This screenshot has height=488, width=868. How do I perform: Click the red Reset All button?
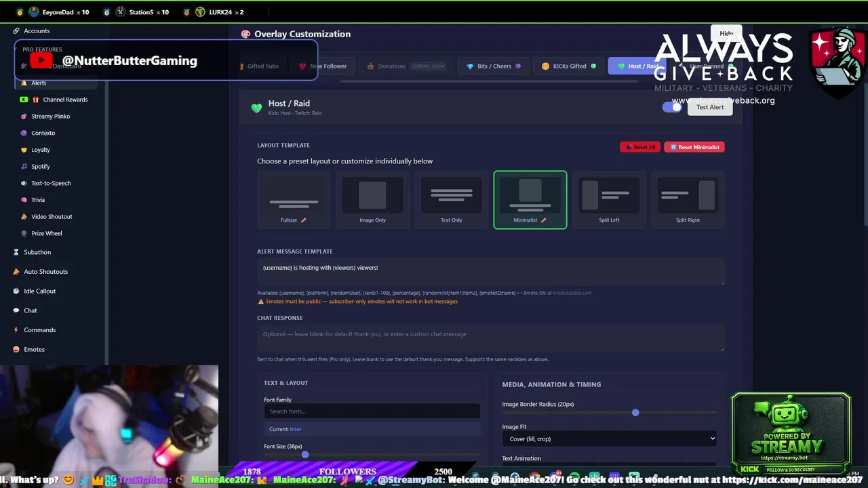point(640,147)
